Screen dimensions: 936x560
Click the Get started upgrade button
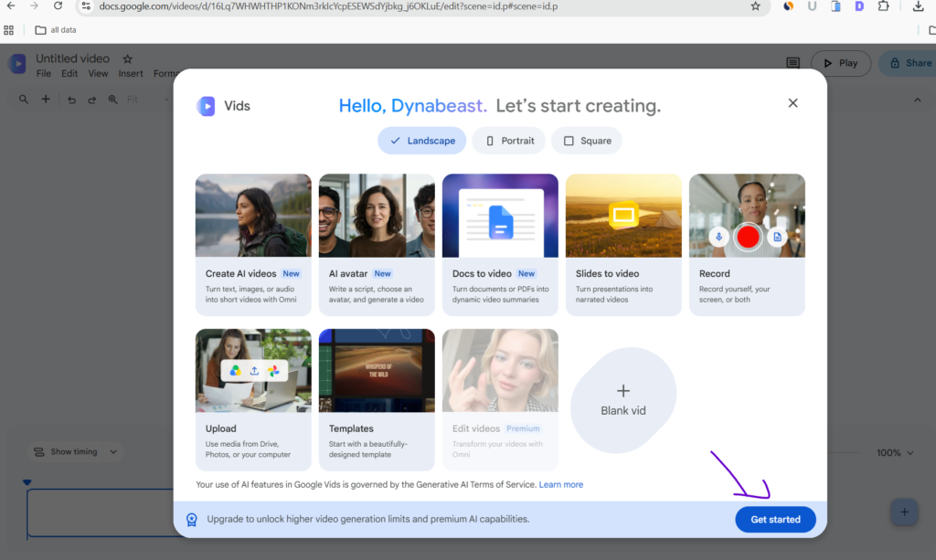coord(775,520)
